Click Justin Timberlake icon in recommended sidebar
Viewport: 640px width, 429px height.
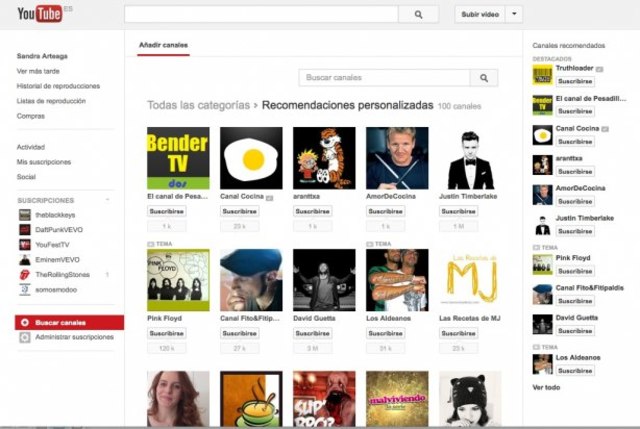(x=542, y=225)
